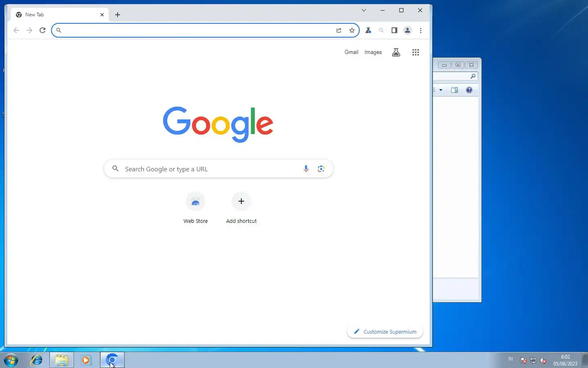588x368 pixels.
Task: Open the experiments flask in the toolbar
Action: point(368,30)
